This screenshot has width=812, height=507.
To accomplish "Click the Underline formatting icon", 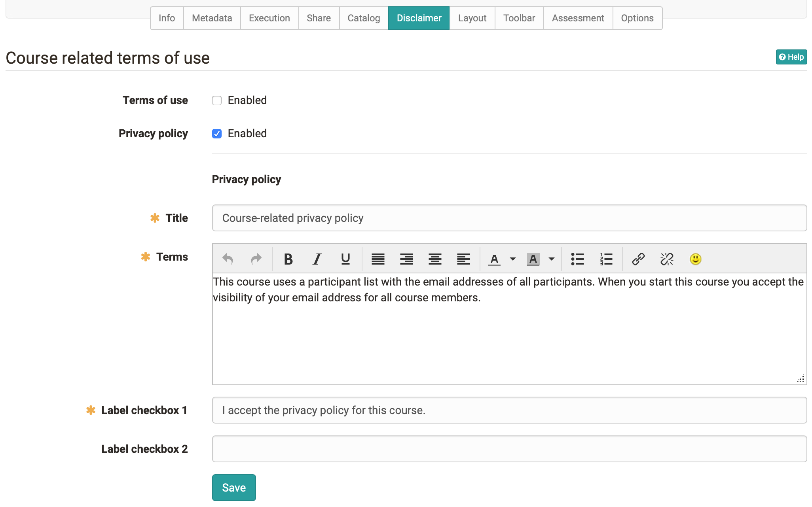I will pos(345,258).
